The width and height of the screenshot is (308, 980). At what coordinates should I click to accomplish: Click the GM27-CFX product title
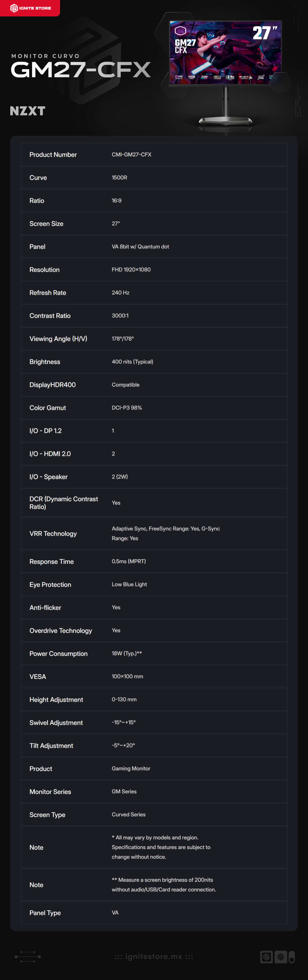[81, 70]
